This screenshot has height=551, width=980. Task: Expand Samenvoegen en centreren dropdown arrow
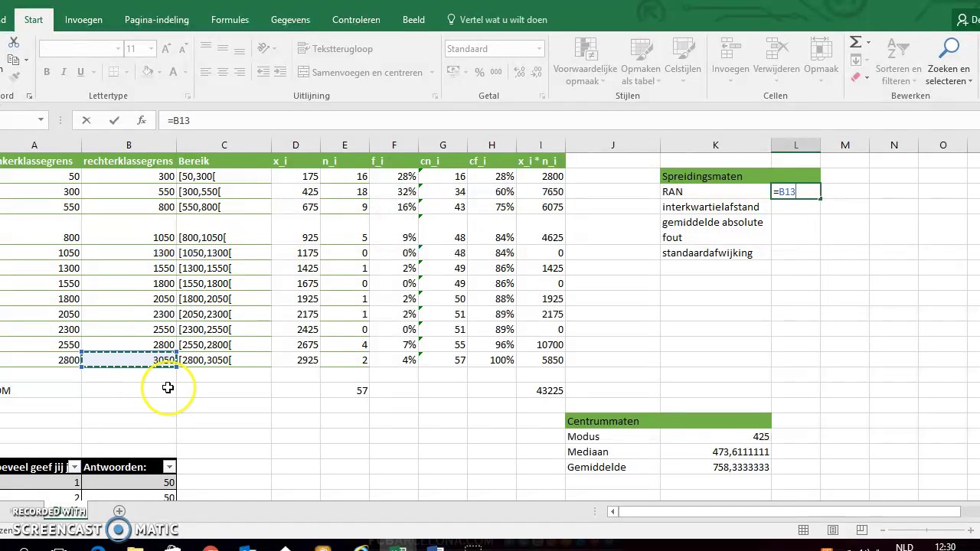point(432,73)
